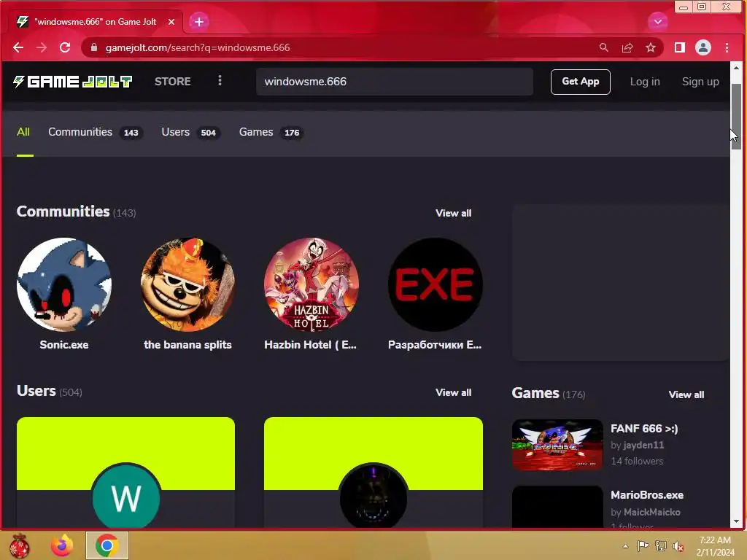Click the Get App button
This screenshot has width=747, height=560.
click(x=580, y=82)
